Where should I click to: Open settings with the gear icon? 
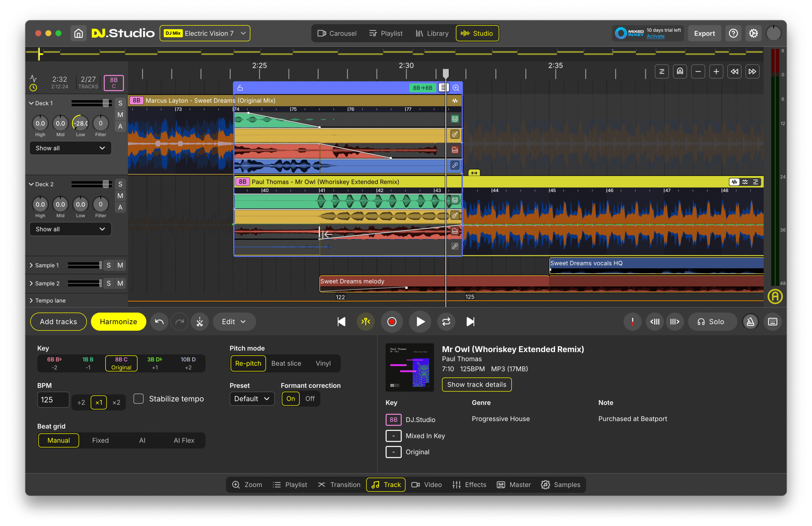tap(753, 33)
